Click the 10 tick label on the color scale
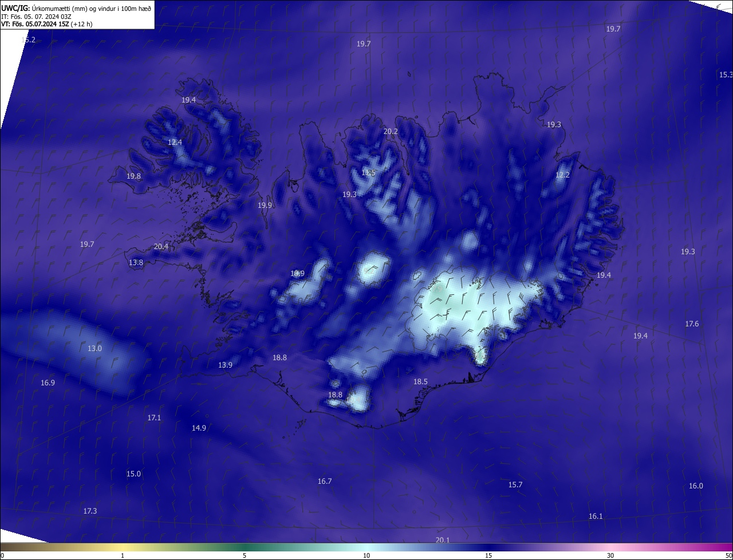Image resolution: width=733 pixels, height=560 pixels. click(366, 555)
